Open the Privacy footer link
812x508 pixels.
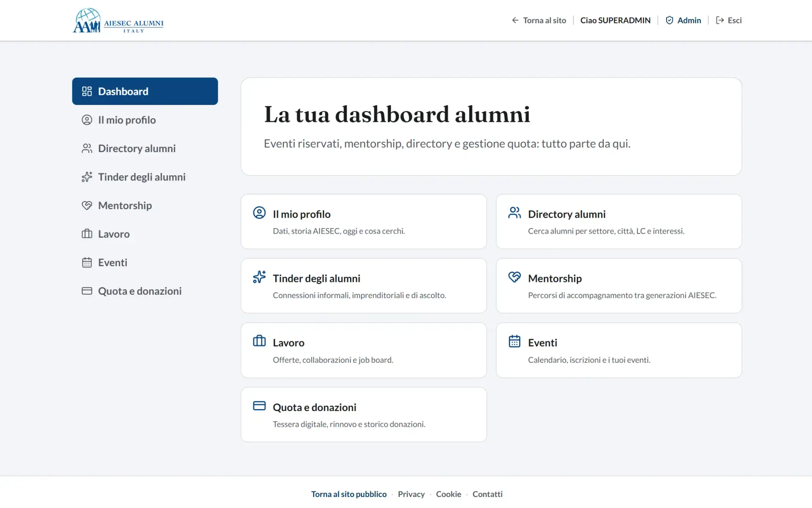[411, 494]
